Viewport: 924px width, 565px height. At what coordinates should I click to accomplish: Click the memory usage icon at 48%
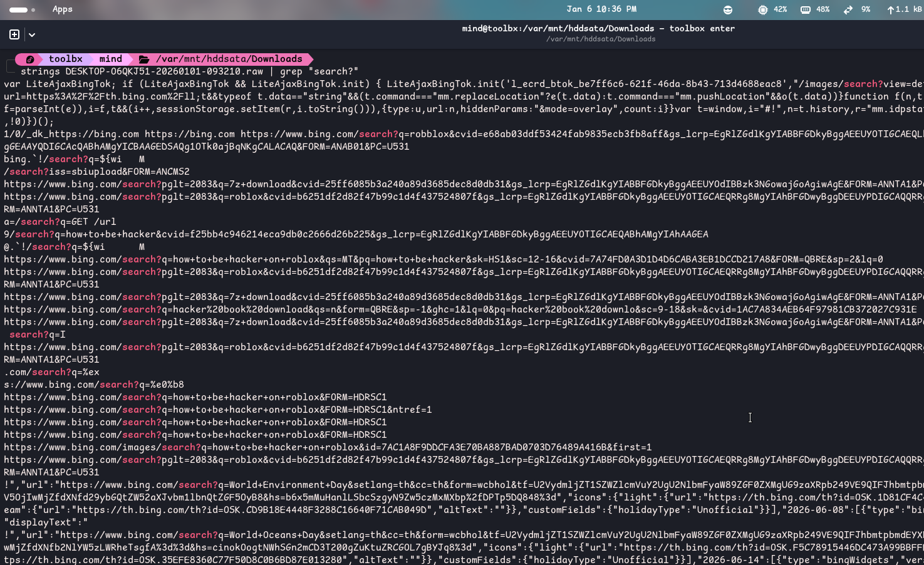point(806,9)
